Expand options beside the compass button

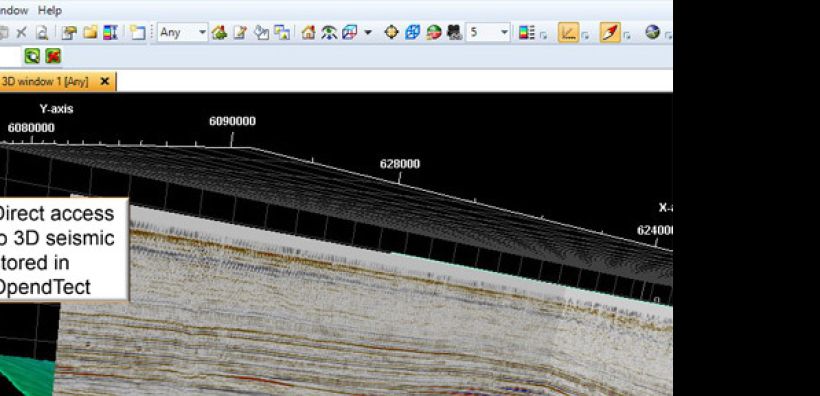(627, 36)
